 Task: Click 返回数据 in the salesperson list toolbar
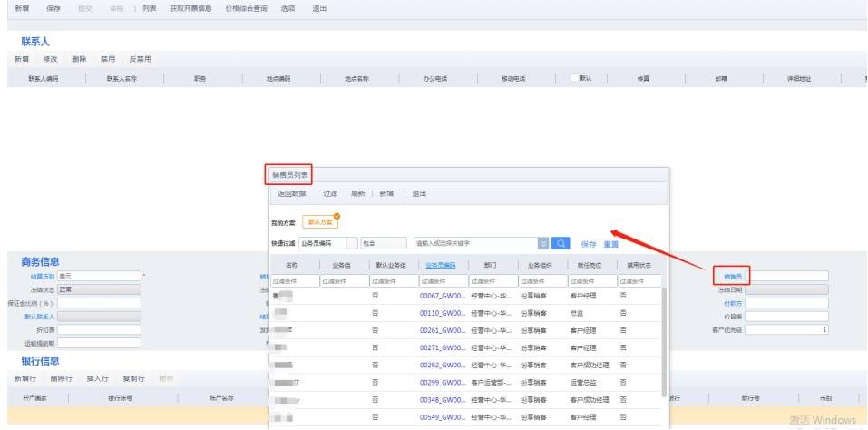tap(292, 194)
